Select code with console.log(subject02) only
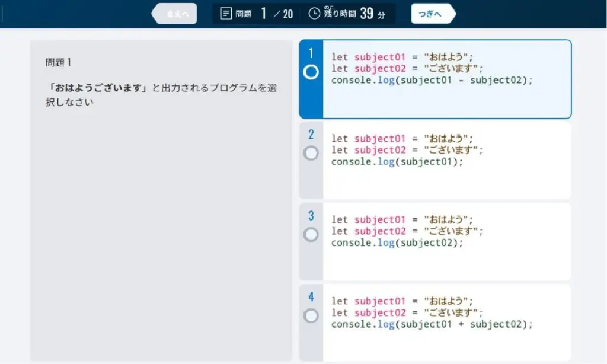This screenshot has width=607, height=364. pyautogui.click(x=397, y=242)
